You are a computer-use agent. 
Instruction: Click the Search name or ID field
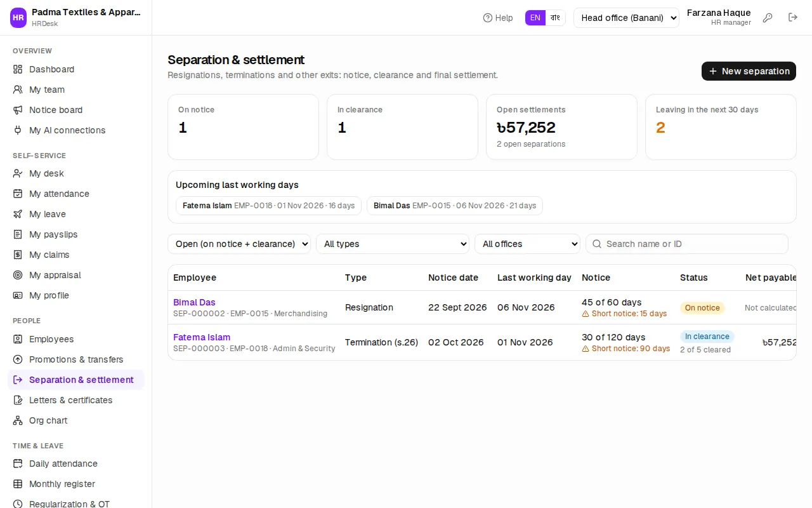687,244
